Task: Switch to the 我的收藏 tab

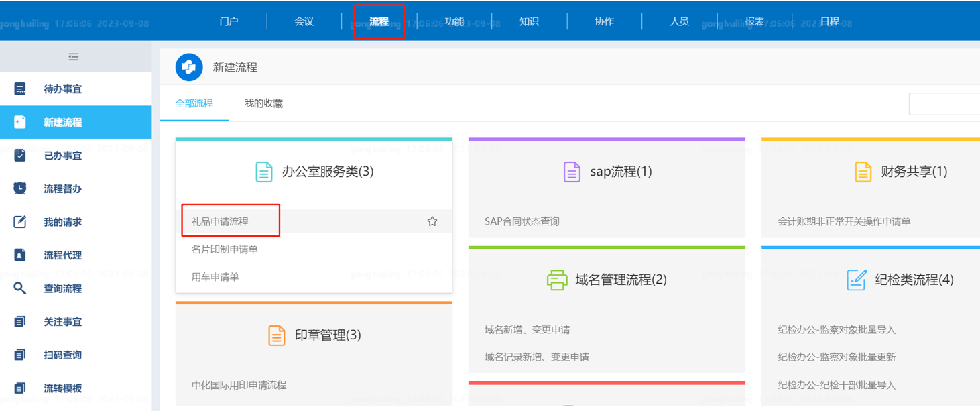Action: point(263,103)
